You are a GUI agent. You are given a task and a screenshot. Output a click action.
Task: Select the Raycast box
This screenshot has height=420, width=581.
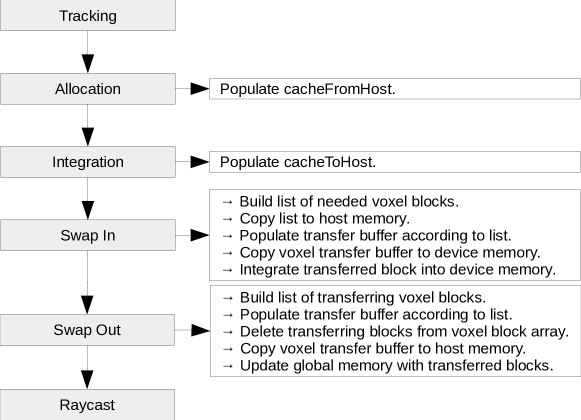[87, 405]
